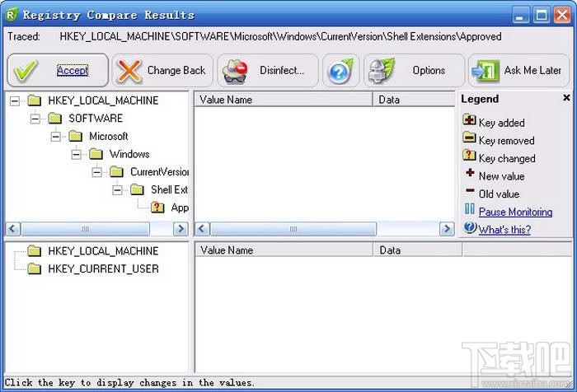The height and width of the screenshot is (392, 577).
Task: Open the Pause Monitoring link
Action: 515,212
